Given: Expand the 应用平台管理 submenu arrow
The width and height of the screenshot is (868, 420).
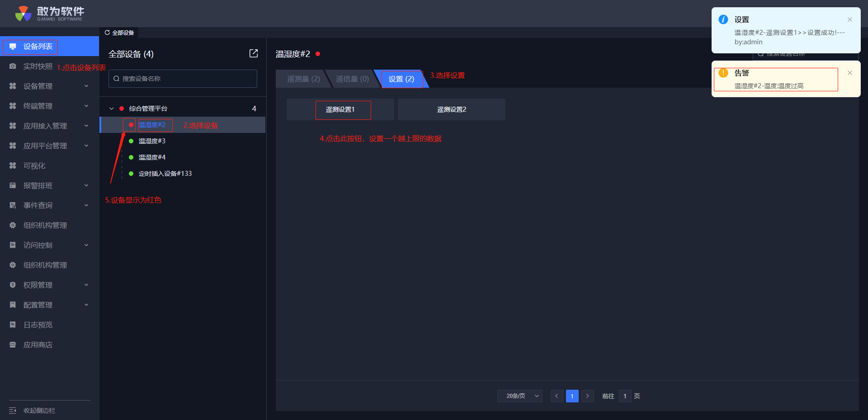Looking at the screenshot, I should coord(86,146).
